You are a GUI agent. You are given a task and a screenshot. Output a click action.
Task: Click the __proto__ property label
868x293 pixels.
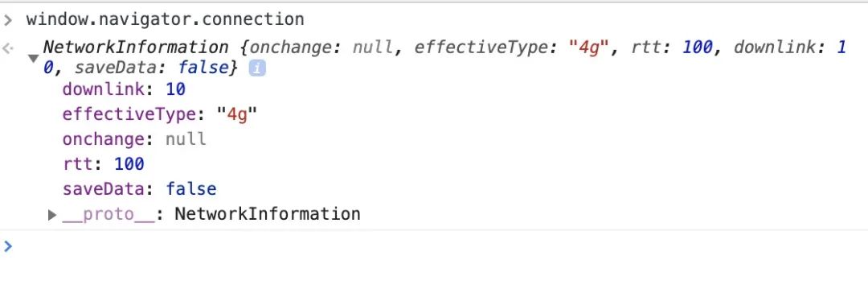point(108,214)
